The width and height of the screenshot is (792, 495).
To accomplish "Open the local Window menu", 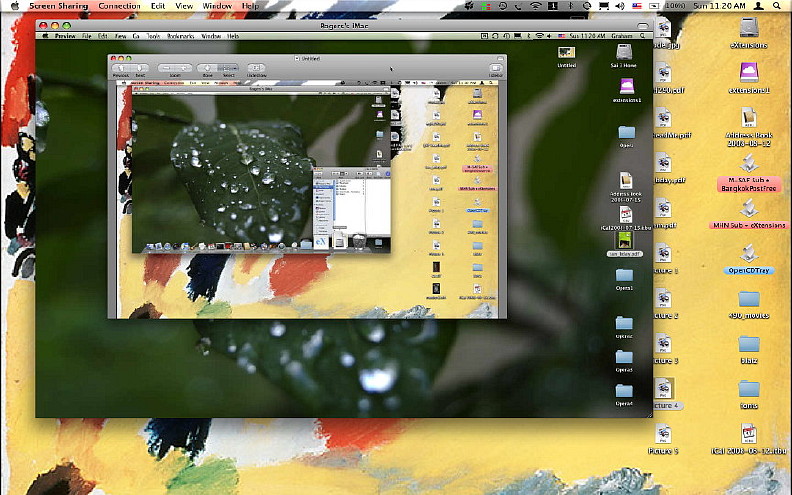I will 217,6.
